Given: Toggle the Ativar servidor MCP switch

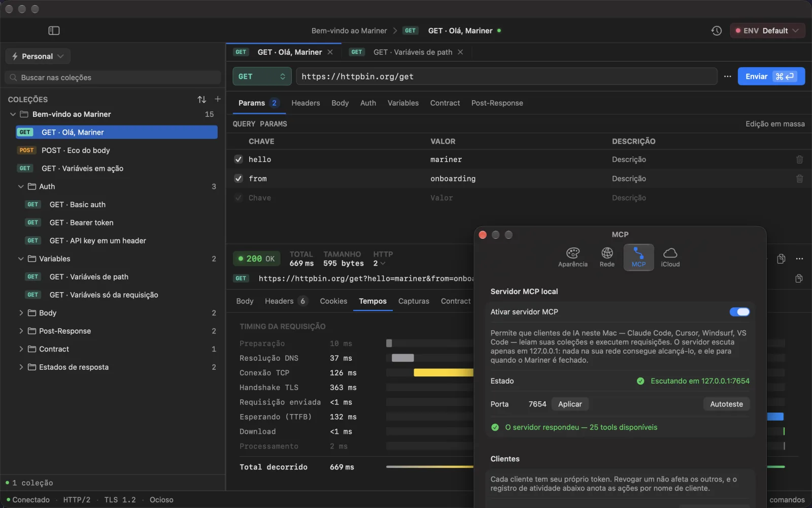Looking at the screenshot, I should click(x=739, y=312).
